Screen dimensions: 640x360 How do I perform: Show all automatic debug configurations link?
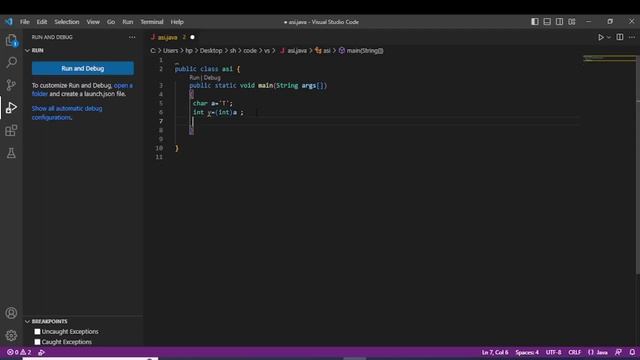(67, 113)
